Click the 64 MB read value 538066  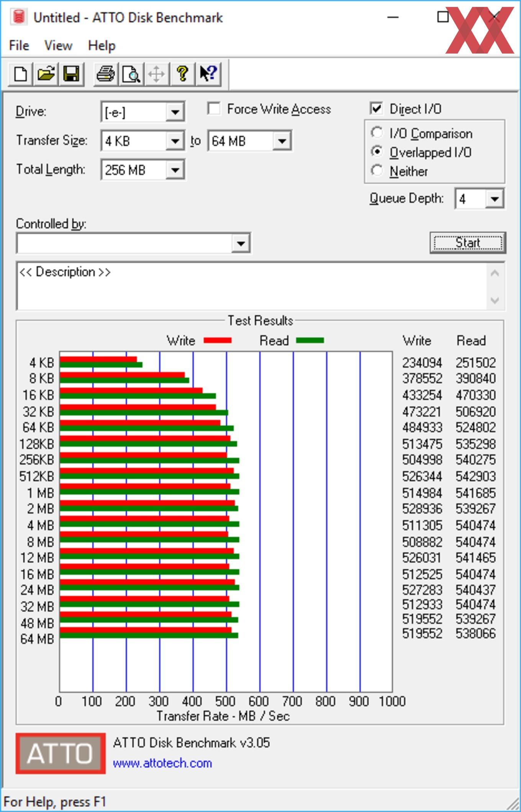(476, 633)
